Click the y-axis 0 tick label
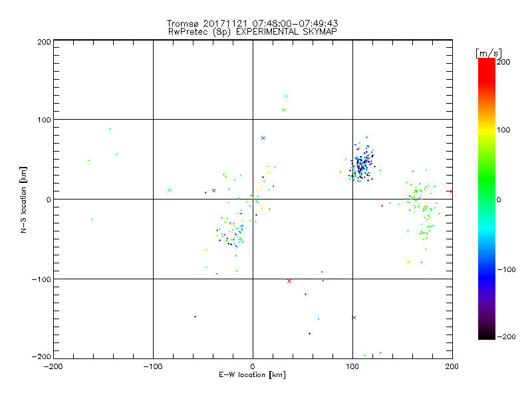This screenshot has width=532, height=399. [49, 199]
